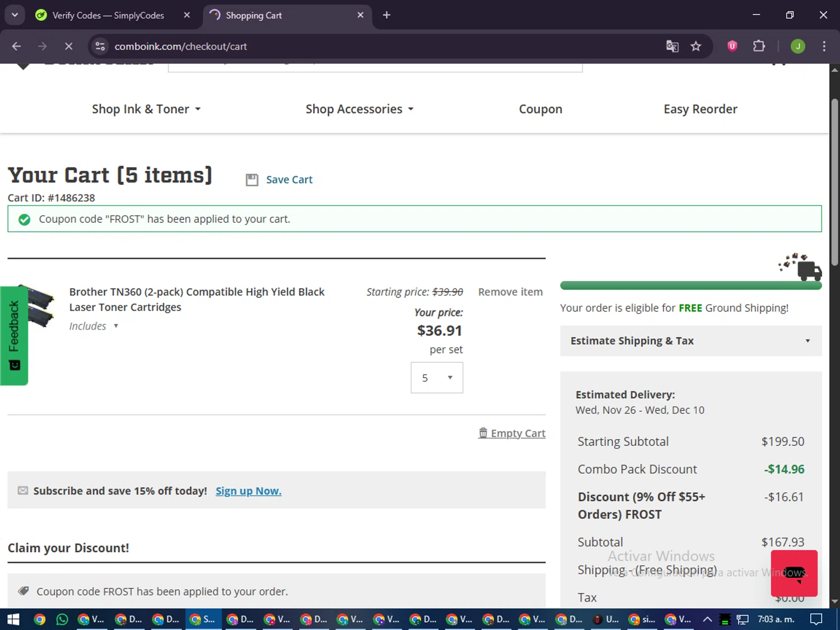Click the Save Cart link
The image size is (840, 630).
pos(289,180)
